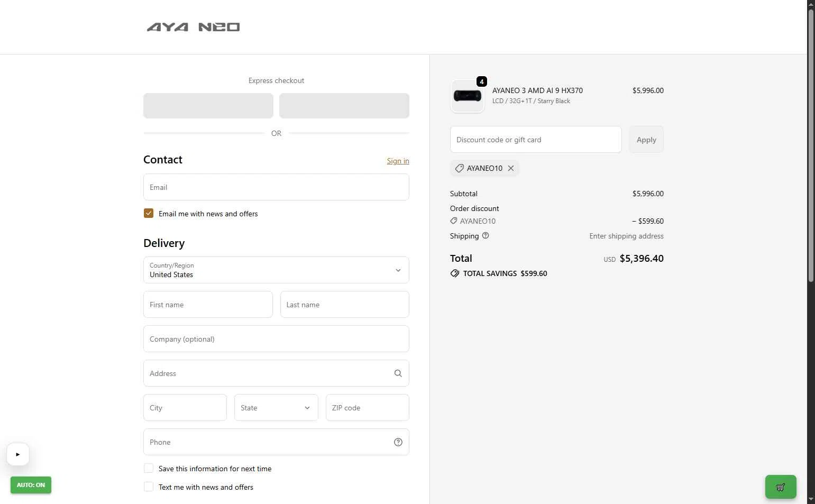Focus the City input field
This screenshot has width=815, height=504.
click(x=185, y=408)
